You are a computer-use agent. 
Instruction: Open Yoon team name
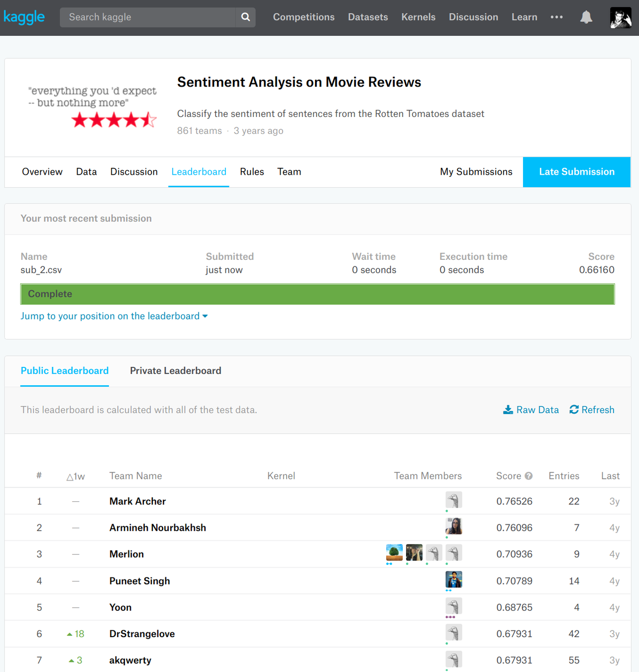(x=120, y=607)
